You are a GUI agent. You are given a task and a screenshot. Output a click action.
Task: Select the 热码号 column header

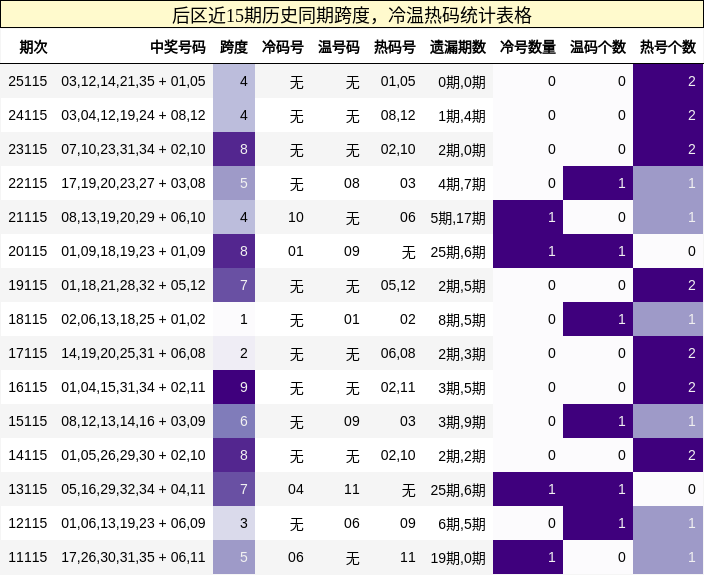click(395, 47)
